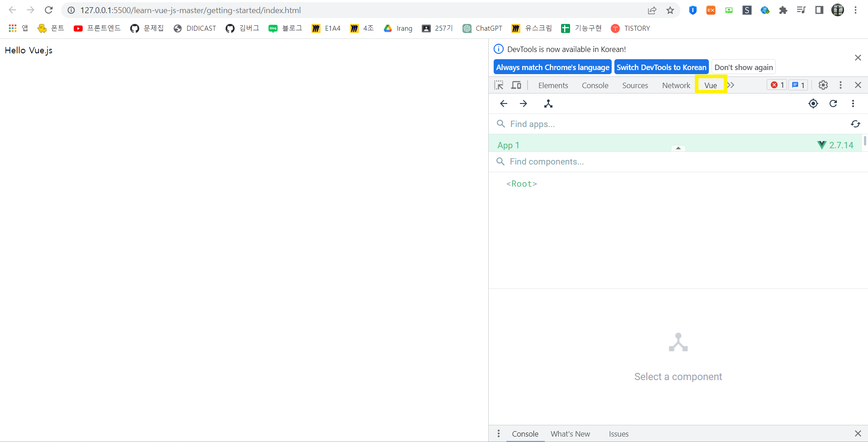Click Switch DevTools to Korean
The image size is (868, 442).
tap(661, 67)
